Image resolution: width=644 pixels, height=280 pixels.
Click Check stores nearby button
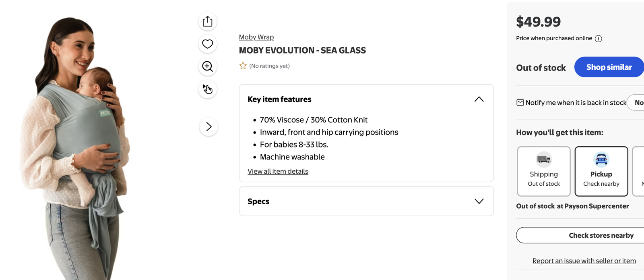[x=580, y=235]
